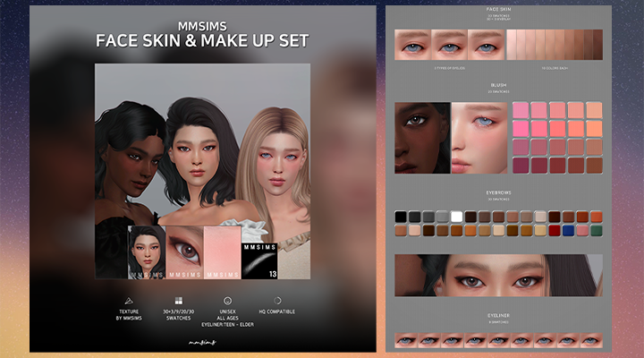This screenshot has width=644, height=358.
Task: Click the smiley face unisex icon
Action: [227, 301]
